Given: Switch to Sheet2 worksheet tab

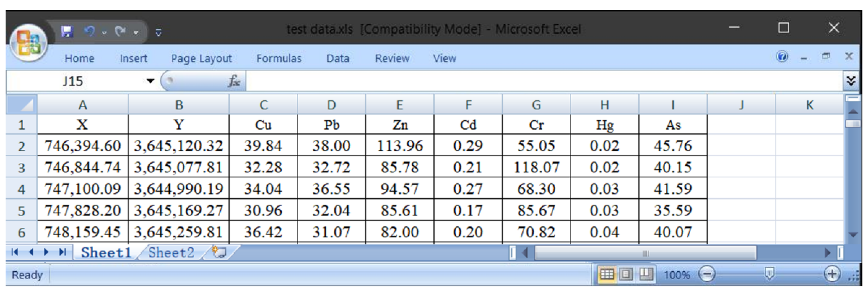Looking at the screenshot, I should pyautogui.click(x=171, y=252).
